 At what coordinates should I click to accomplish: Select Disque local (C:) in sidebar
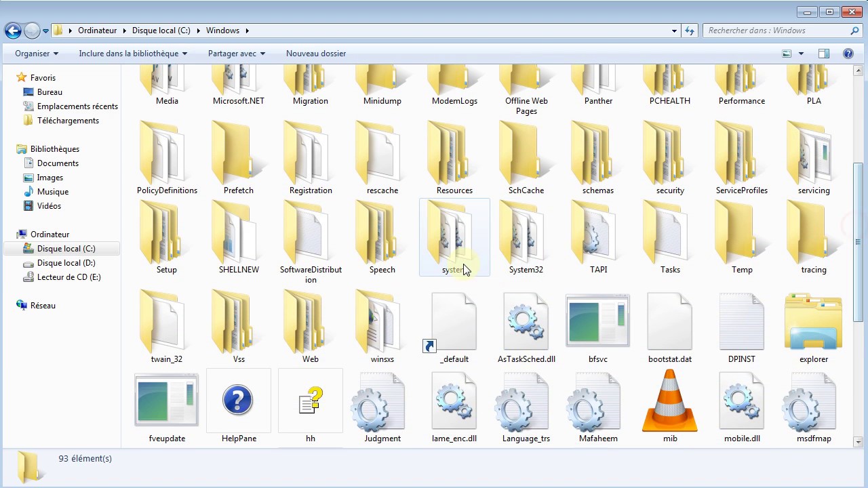(x=66, y=249)
